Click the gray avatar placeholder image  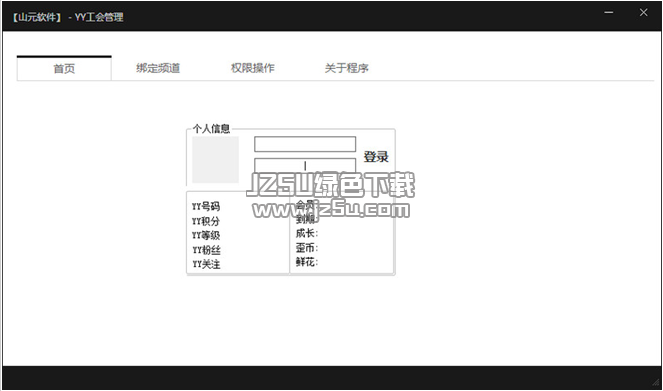click(215, 159)
